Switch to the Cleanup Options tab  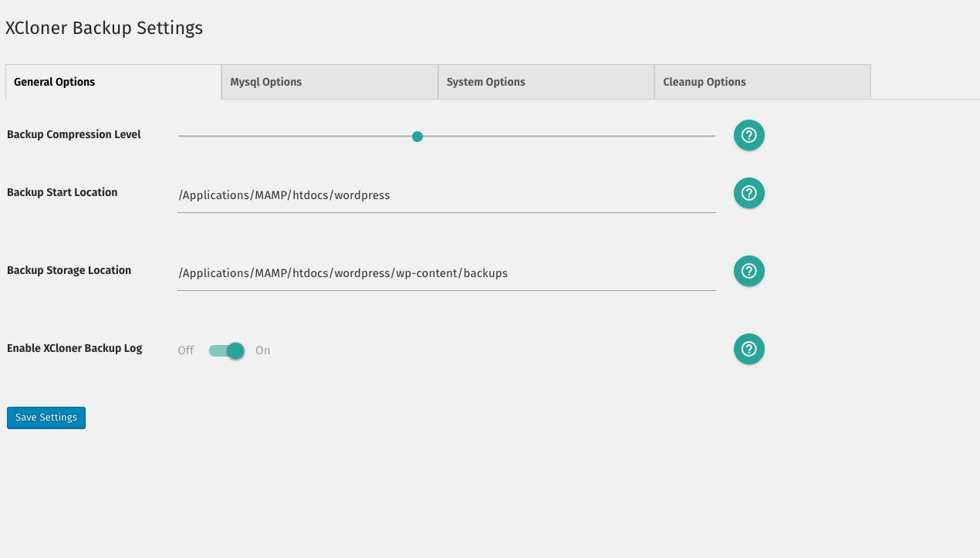762,82
